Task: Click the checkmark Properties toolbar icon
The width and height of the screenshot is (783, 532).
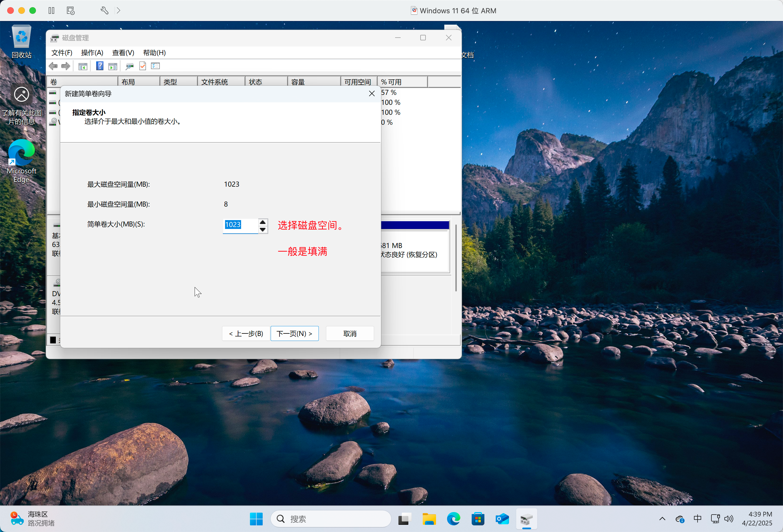Action: tap(142, 66)
